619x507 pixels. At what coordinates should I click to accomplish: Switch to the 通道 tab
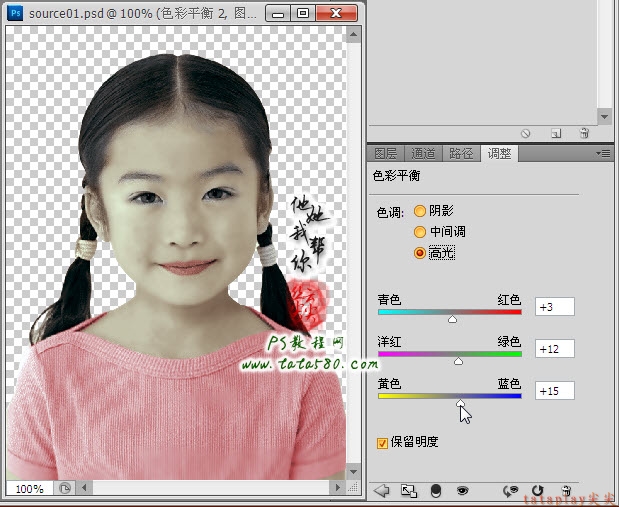pos(423,153)
